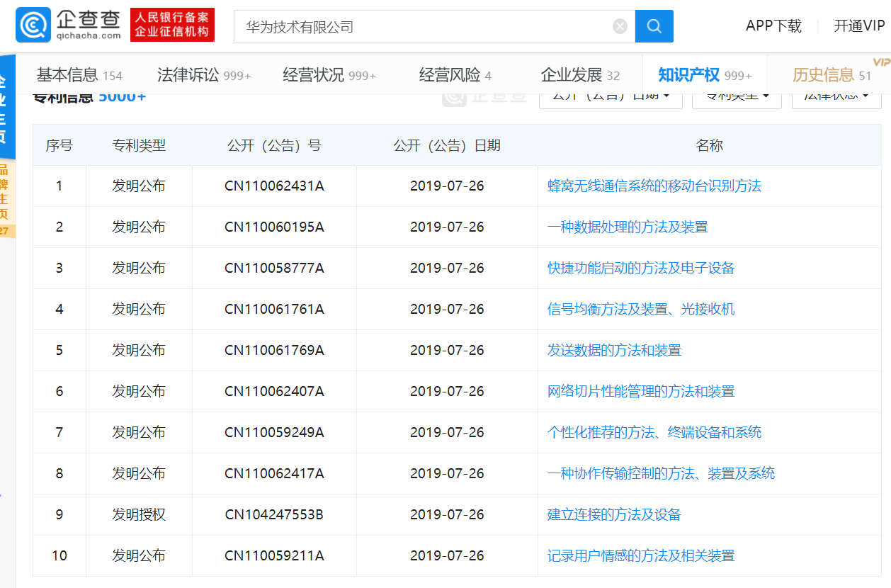
Task: Open patent 网络切片性能管理的方法和装置
Action: [x=641, y=391]
